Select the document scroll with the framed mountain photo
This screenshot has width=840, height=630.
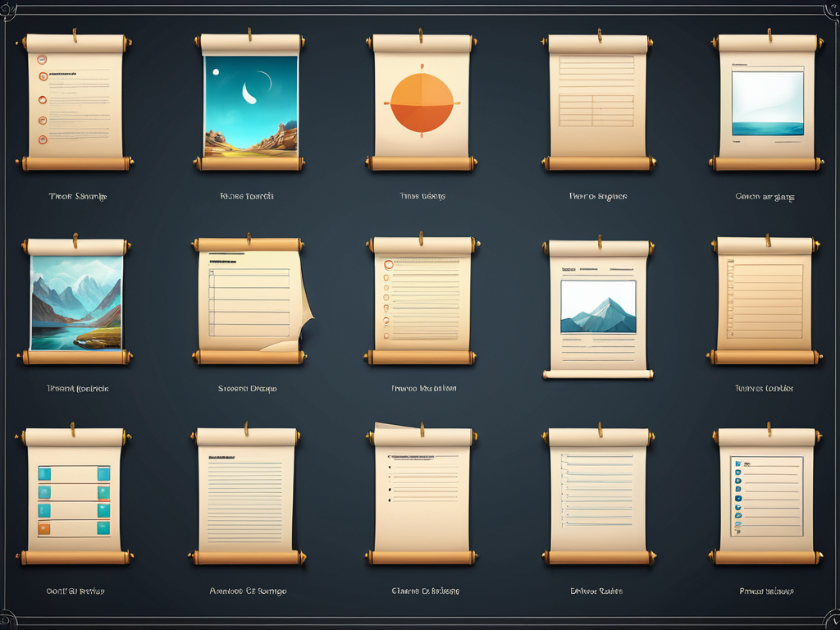pos(598,308)
